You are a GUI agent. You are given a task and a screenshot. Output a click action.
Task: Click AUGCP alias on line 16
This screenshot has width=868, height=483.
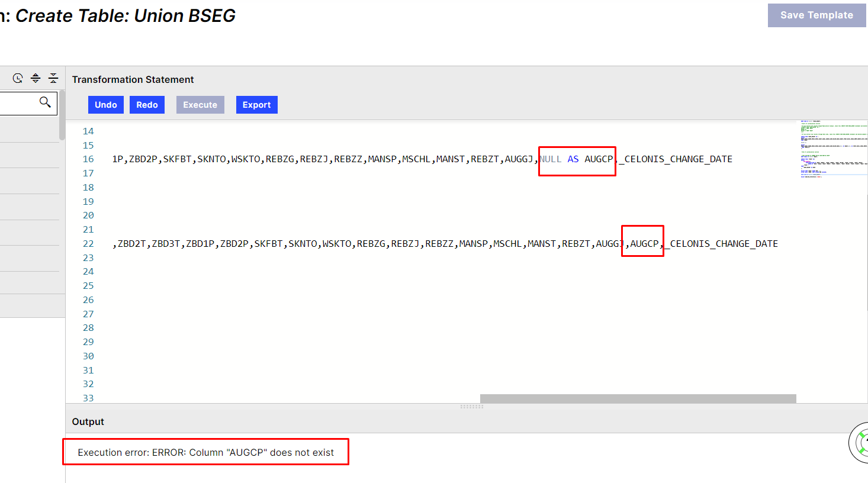pyautogui.click(x=599, y=159)
